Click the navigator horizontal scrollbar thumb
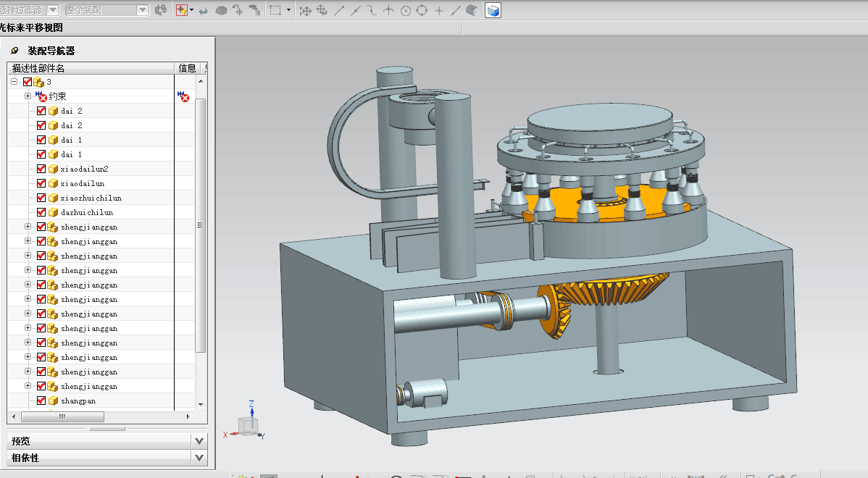Screen dimensions: 868x478 coord(62,416)
